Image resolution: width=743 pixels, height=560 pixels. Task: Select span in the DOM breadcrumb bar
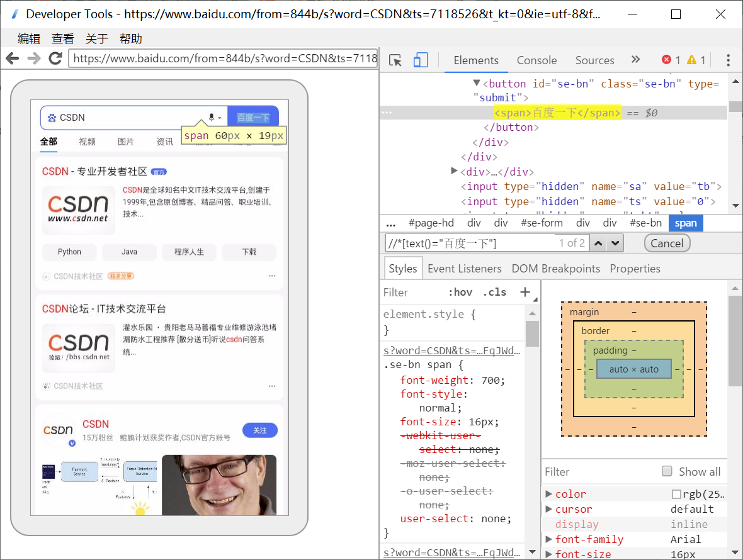pyautogui.click(x=686, y=223)
